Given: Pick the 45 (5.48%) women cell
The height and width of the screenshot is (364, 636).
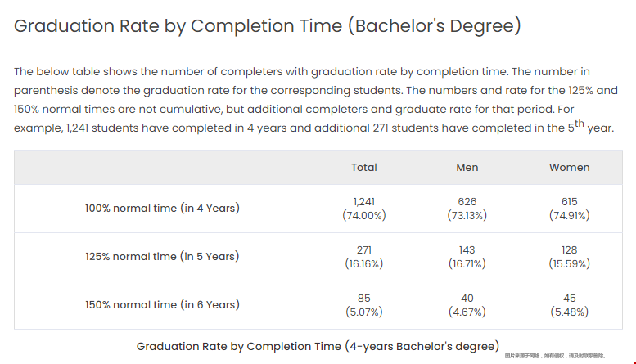Looking at the screenshot, I should point(570,305).
